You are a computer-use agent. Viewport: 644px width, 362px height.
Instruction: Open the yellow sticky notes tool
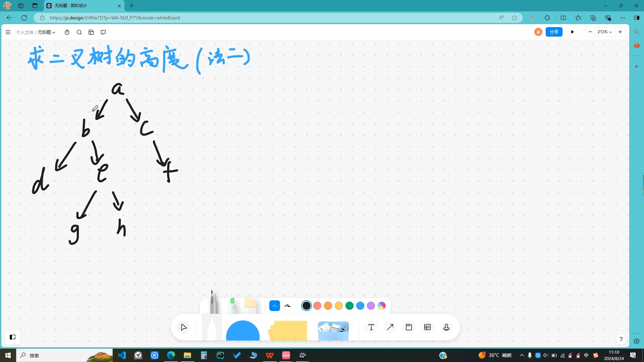click(x=288, y=330)
